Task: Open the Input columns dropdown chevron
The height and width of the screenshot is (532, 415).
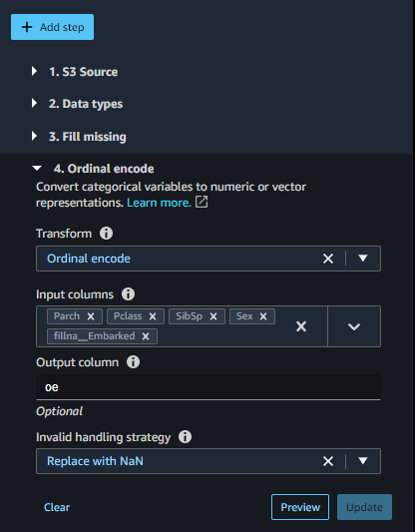Action: click(x=354, y=326)
